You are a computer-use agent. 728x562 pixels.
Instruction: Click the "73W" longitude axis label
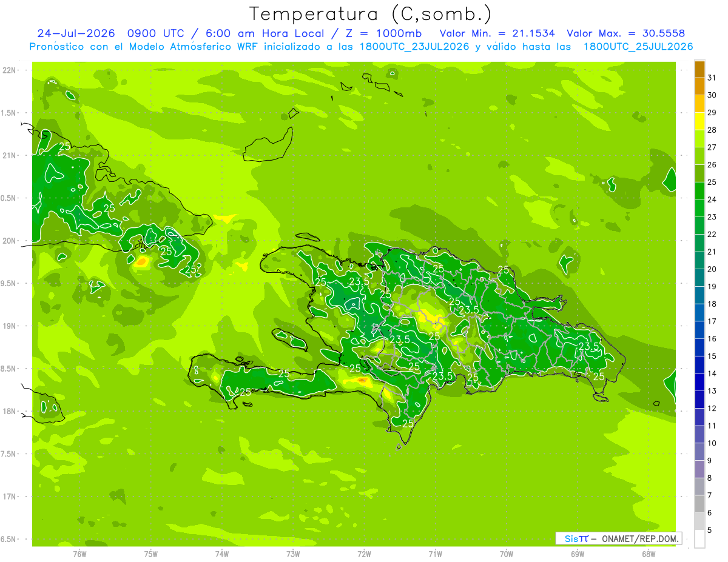click(293, 554)
